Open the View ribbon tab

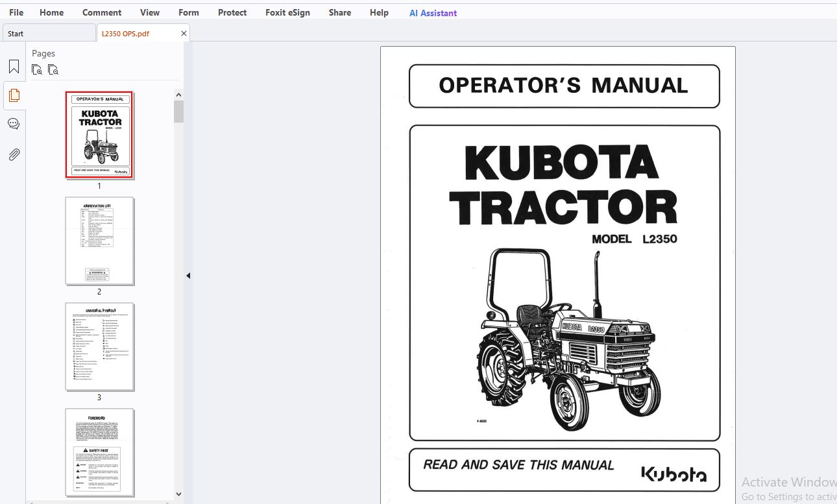(150, 12)
